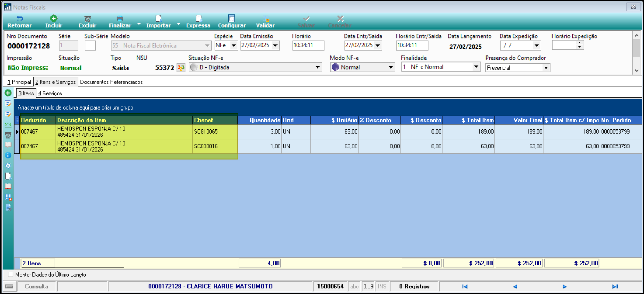Screen dimensions: 644x294
Task: Click the Horário Entr/Saida input field
Action: click(x=412, y=45)
